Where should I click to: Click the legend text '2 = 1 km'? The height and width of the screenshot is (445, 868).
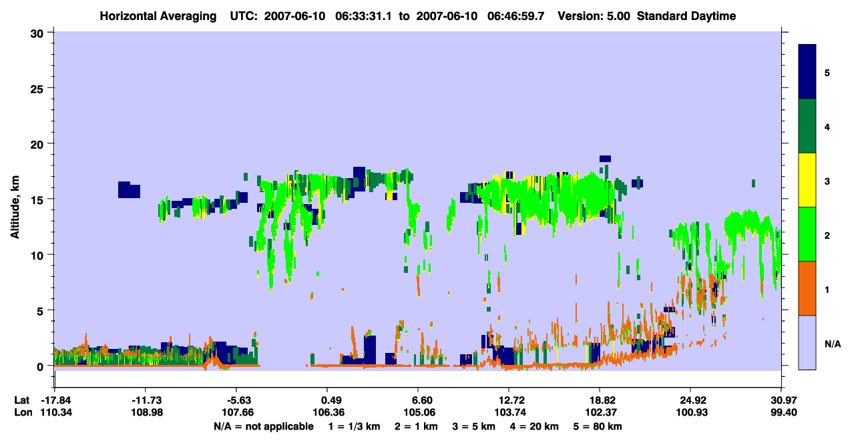coord(417,426)
